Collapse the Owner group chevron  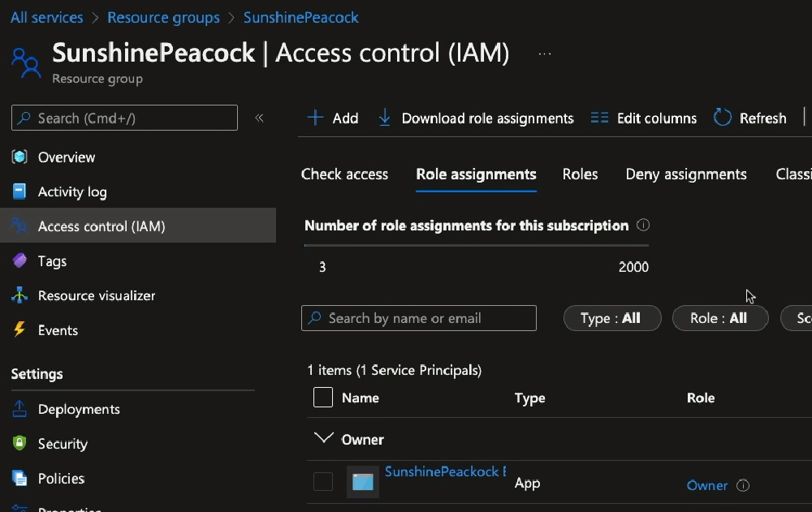pyautogui.click(x=324, y=438)
